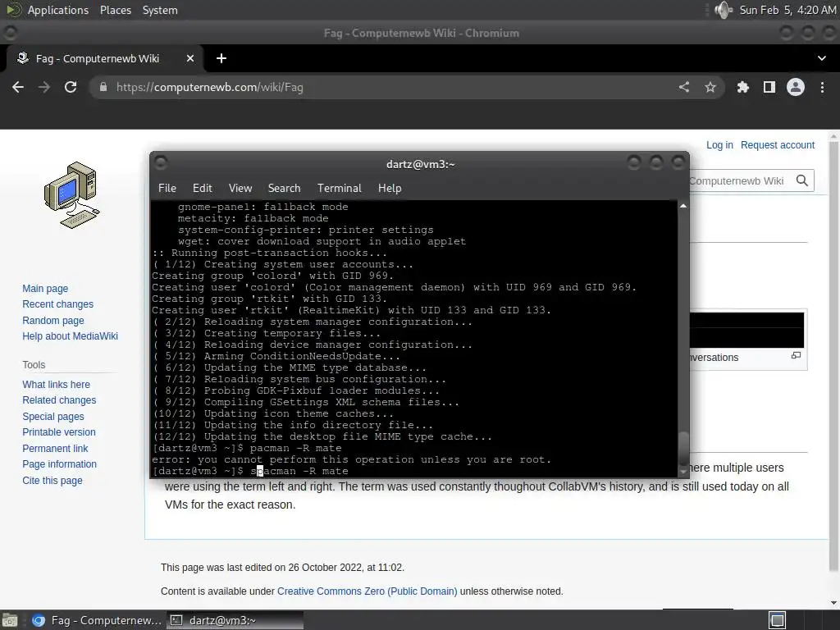The image size is (840, 630).
Task: Open the Applications menu
Action: pos(58,10)
